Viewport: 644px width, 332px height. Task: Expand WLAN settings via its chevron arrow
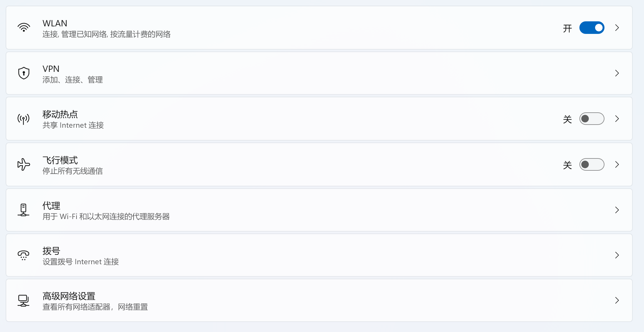(617, 28)
